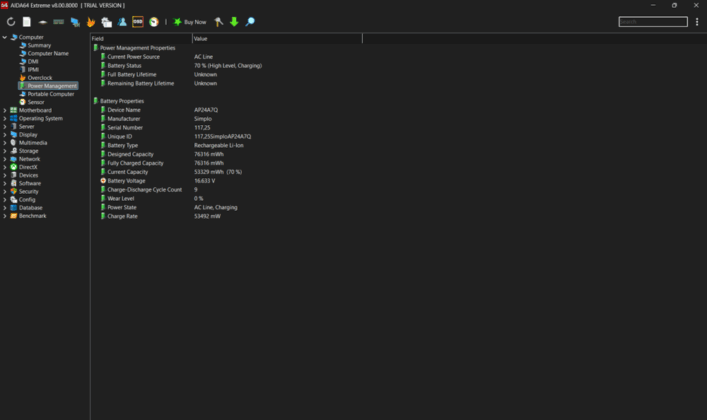The height and width of the screenshot is (420, 707).
Task: Select the Charge-Discharge Cycle Count row
Action: pyautogui.click(x=145, y=189)
